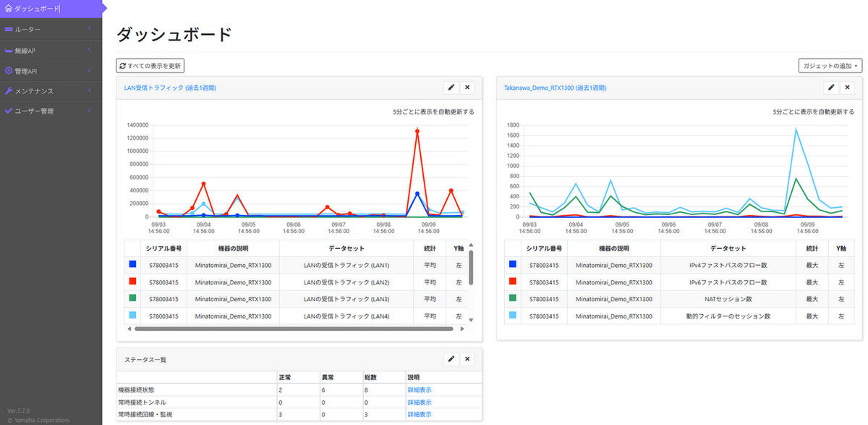Close the ステータス一覧 panel

[x=467, y=359]
